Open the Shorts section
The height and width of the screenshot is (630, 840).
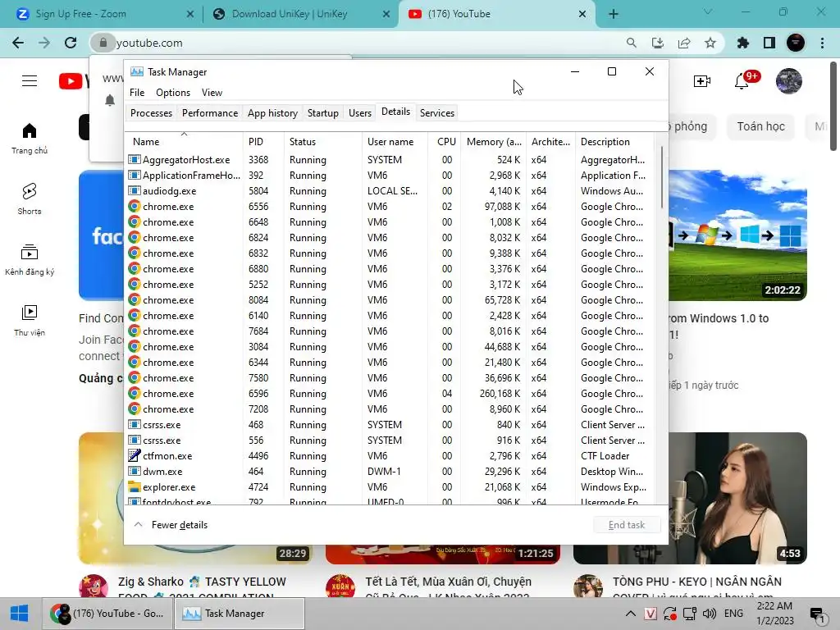(30, 199)
